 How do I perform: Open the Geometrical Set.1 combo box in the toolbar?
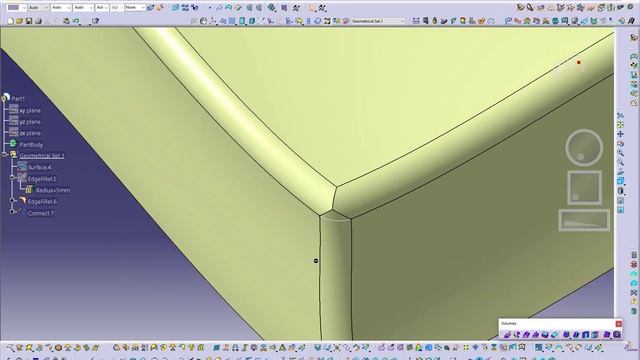[378, 21]
